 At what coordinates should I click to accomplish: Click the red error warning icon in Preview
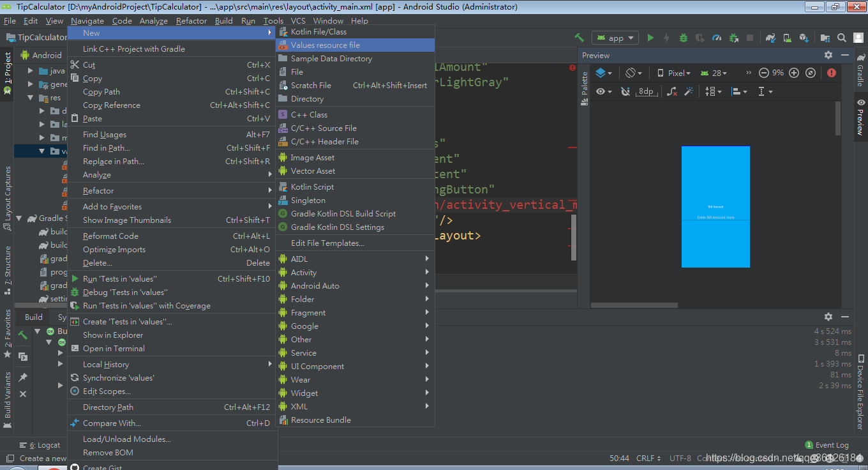click(832, 73)
